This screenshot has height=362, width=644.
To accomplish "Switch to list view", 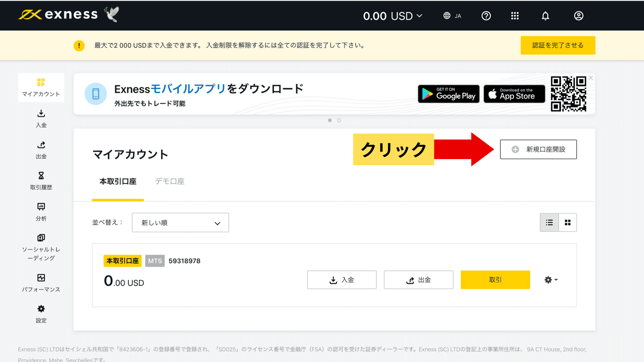I will 549,223.
